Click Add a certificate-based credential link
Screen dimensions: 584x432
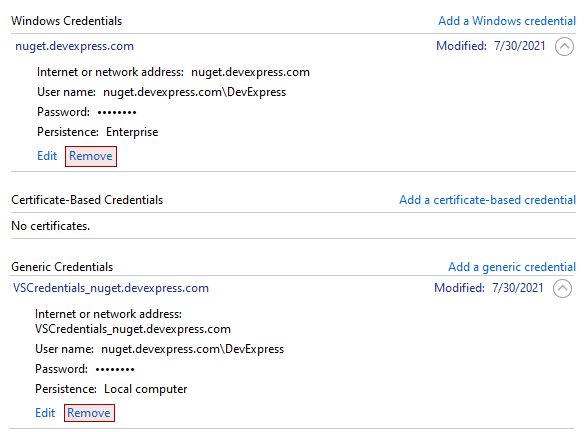point(488,200)
